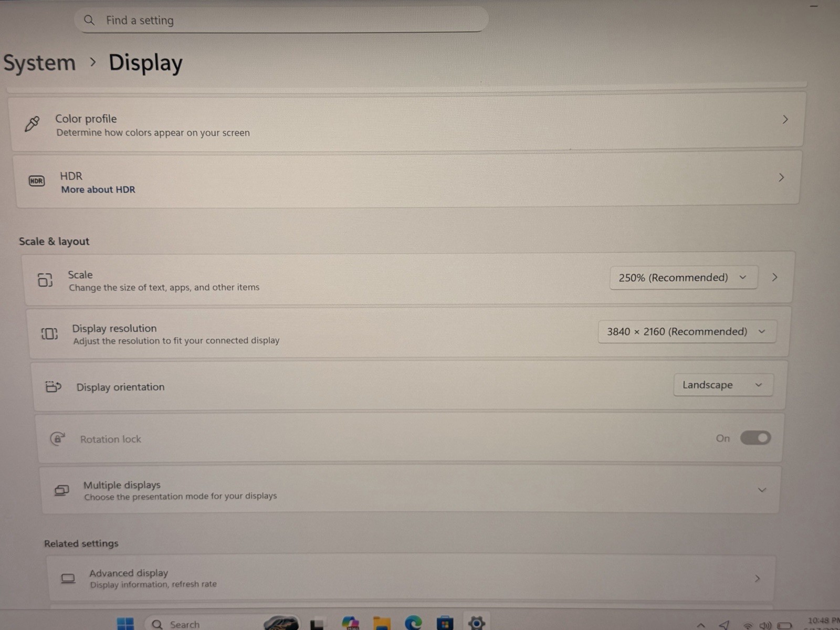Click 'Display information, refresh rate' text
Screen dimensions: 840x630
click(153, 584)
